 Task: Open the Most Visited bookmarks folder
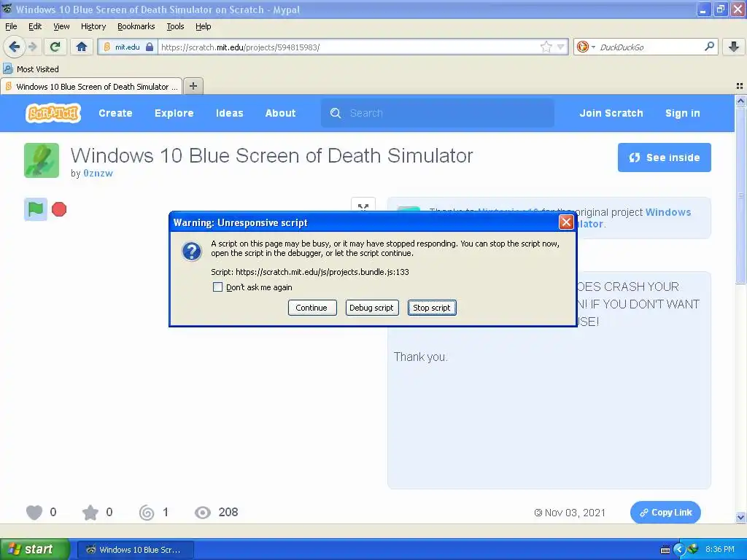point(31,69)
